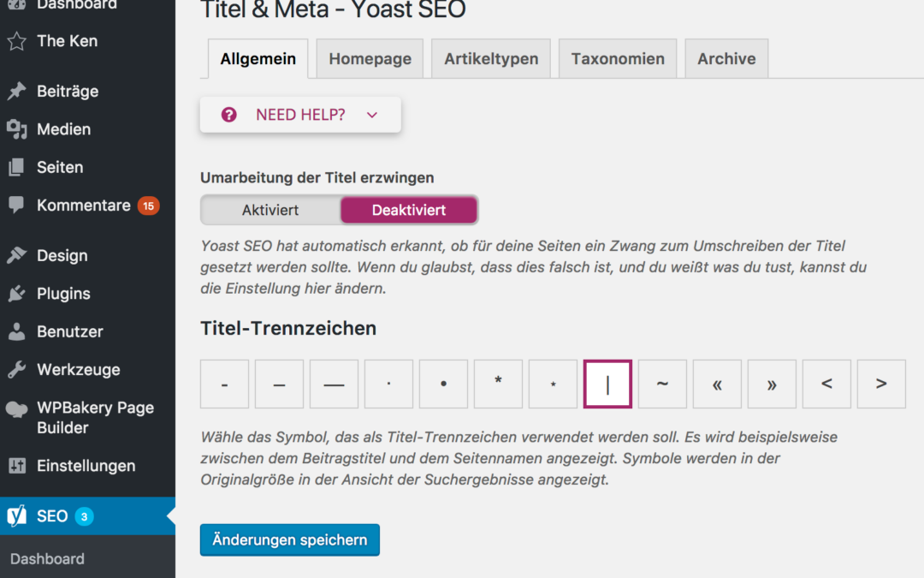Open the SEO Dashboard submenu link
The image size is (924, 578).
[47, 559]
